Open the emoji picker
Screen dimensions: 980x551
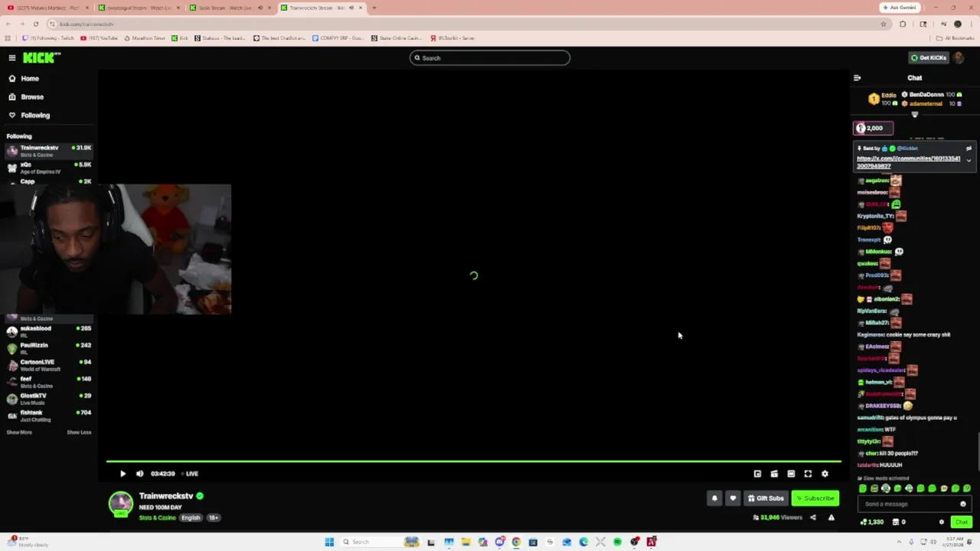pyautogui.click(x=962, y=504)
